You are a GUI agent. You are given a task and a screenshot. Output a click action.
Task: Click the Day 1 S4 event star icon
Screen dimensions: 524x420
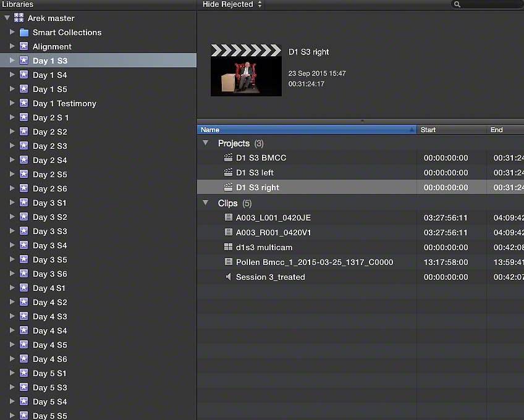click(x=23, y=75)
